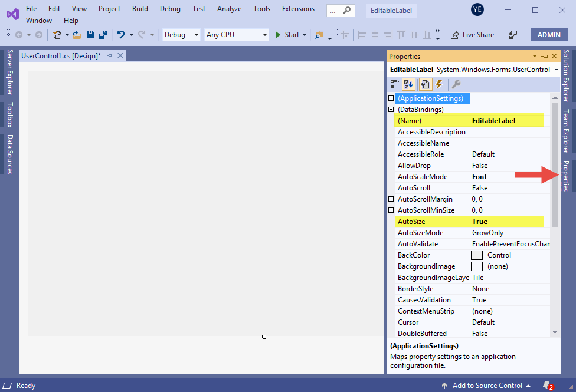Screen dimensions: 576x392
Task: Click the Save All toolbar icon
Action: [x=103, y=35]
